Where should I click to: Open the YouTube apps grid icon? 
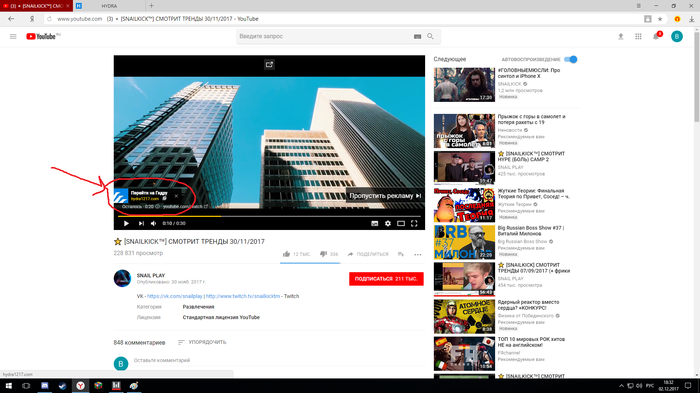pyautogui.click(x=638, y=37)
